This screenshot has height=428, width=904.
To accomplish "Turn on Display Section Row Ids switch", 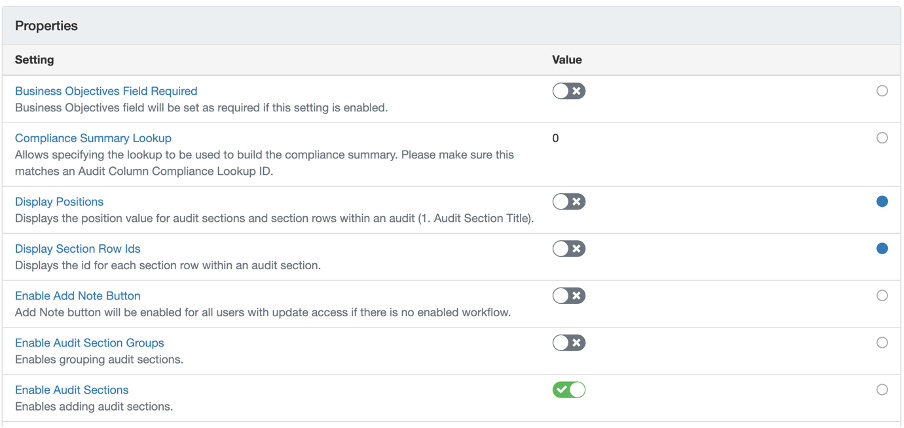I will (569, 249).
